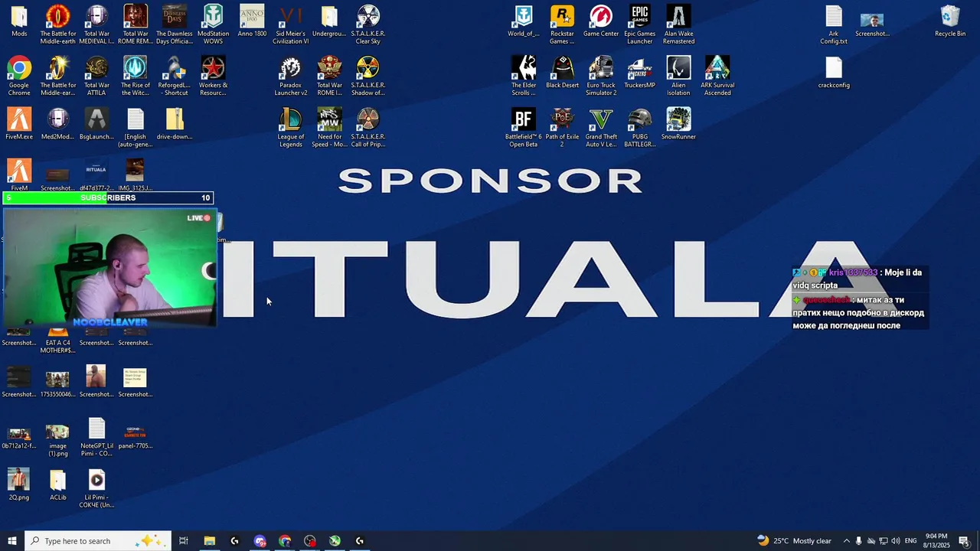The width and height of the screenshot is (980, 551).
Task: Launch SnowRunner desktop shortcut
Action: coord(678,124)
